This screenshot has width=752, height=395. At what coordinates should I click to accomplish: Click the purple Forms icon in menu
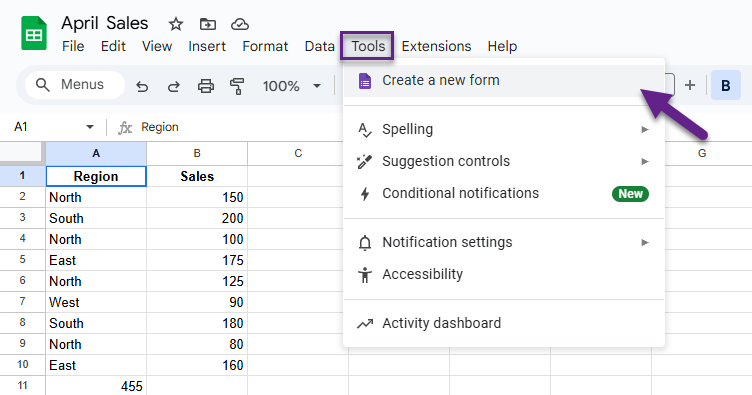point(364,81)
